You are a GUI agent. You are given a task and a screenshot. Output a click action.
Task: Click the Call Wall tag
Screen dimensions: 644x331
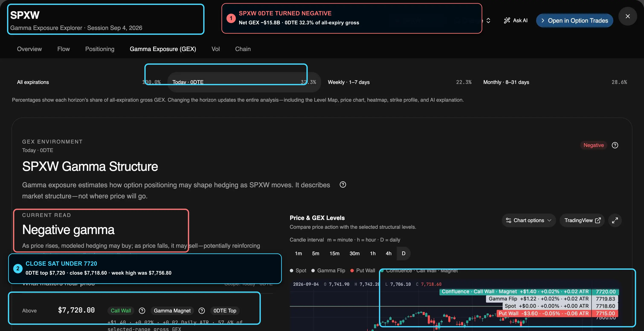pos(121,310)
